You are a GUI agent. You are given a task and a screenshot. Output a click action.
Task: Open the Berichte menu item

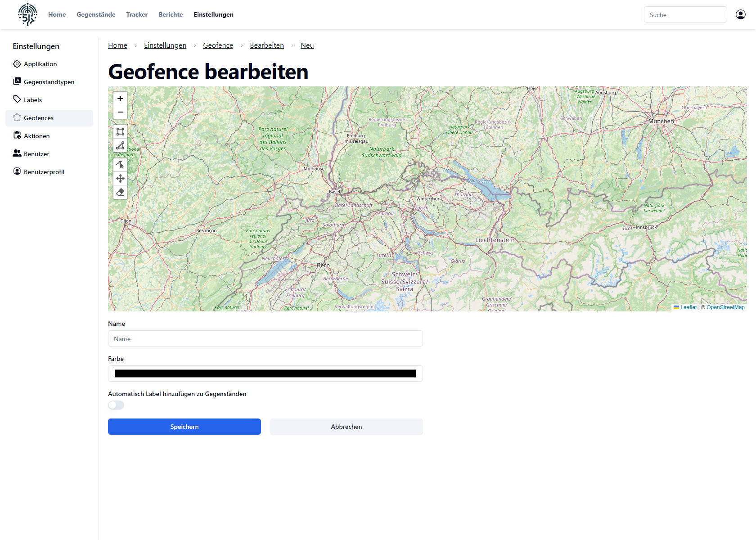171,14
